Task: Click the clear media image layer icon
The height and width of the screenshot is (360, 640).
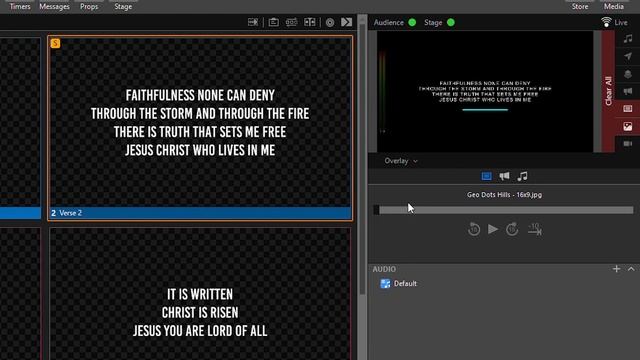Action: click(x=628, y=127)
